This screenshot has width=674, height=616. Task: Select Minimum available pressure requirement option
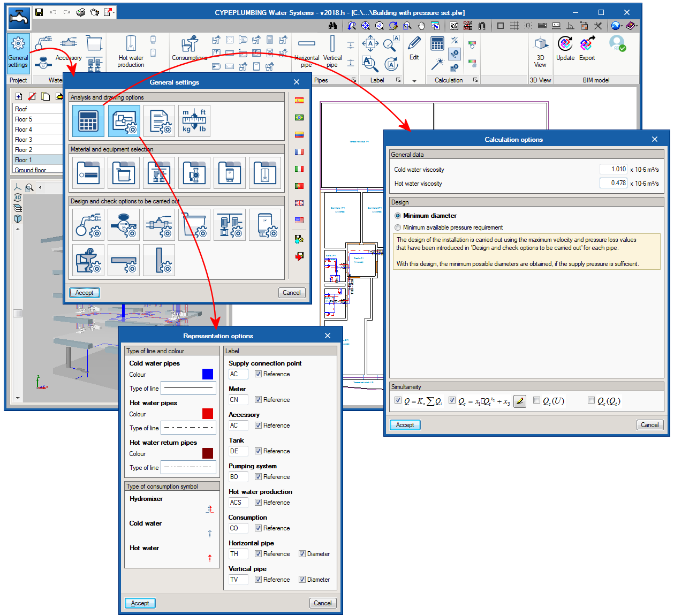[x=398, y=227]
